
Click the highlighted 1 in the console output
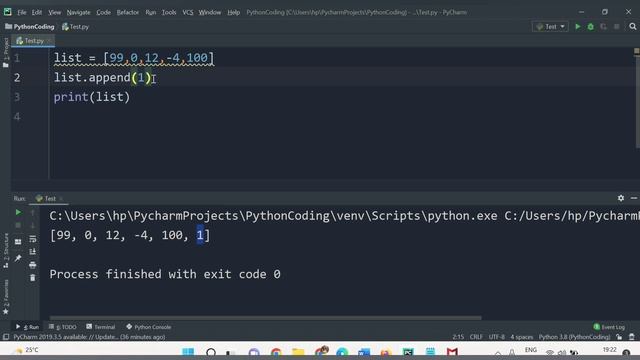[x=200, y=235]
